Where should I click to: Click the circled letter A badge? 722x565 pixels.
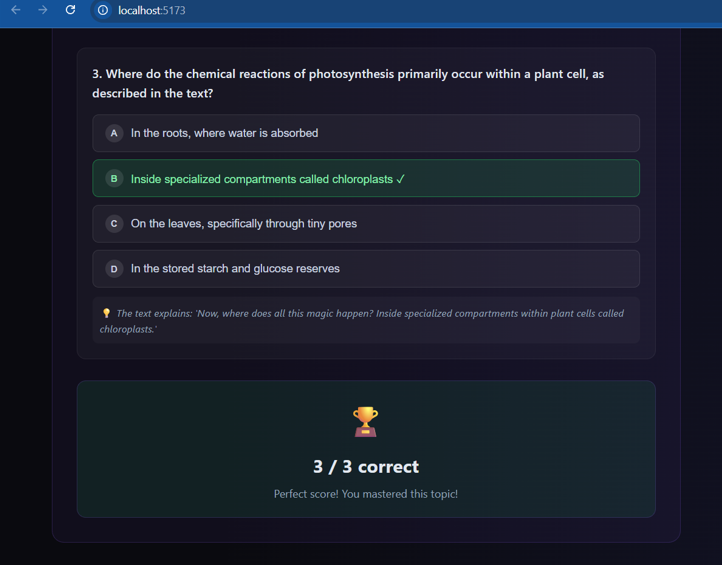click(x=114, y=134)
